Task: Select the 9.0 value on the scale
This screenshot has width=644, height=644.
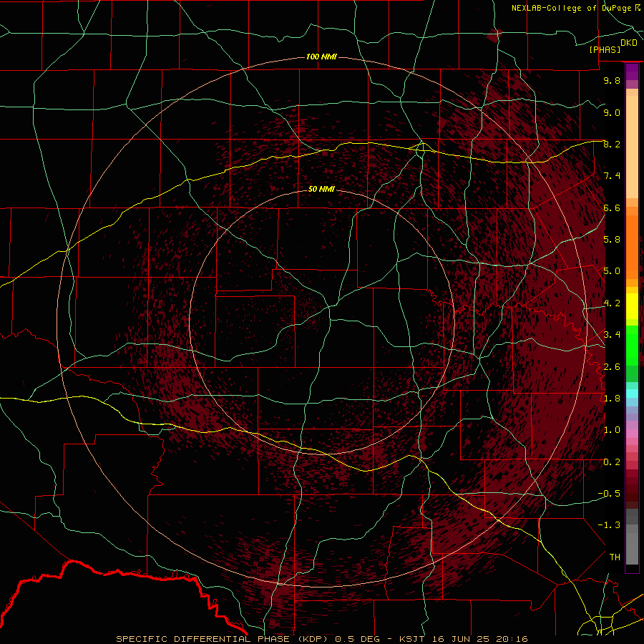Action: [x=612, y=112]
